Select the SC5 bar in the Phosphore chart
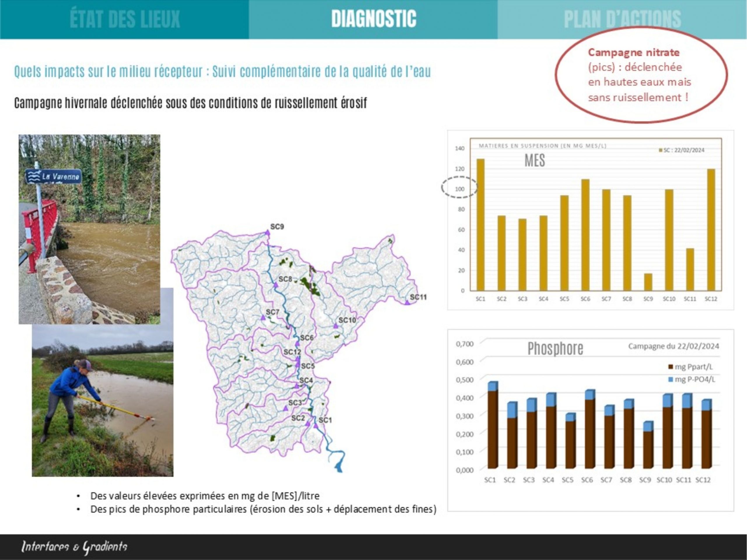Viewport: 747px width, 560px height. click(x=570, y=441)
